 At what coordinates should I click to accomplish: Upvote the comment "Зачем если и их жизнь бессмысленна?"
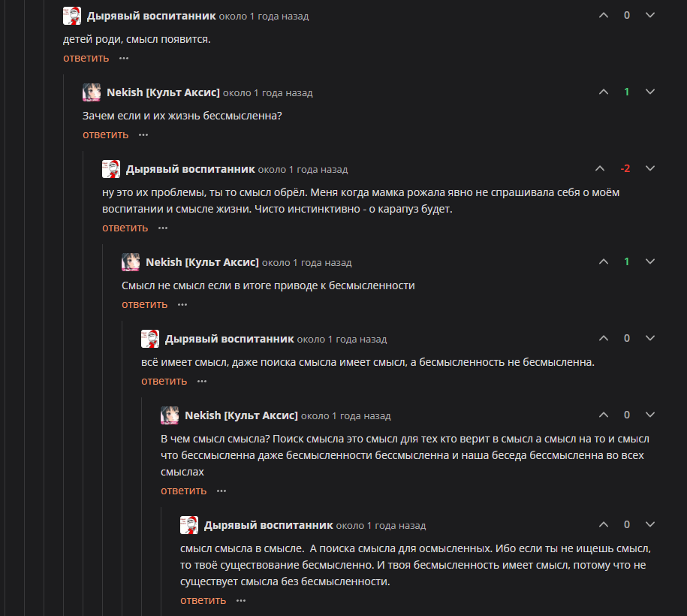604,92
